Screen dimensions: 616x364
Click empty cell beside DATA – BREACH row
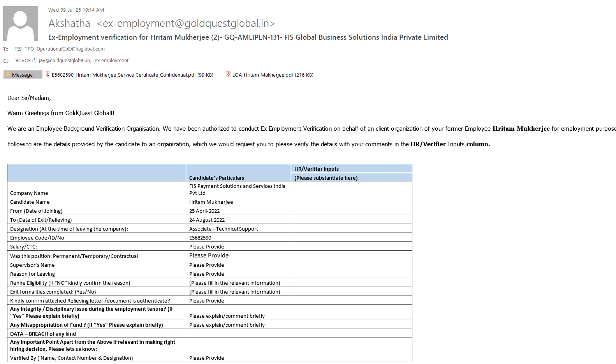click(x=299, y=334)
